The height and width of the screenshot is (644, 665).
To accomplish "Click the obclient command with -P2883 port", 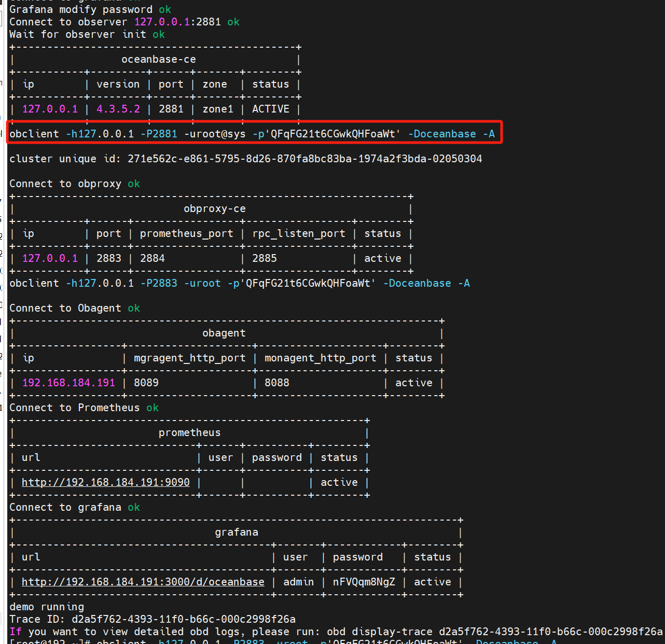I will tap(240, 283).
